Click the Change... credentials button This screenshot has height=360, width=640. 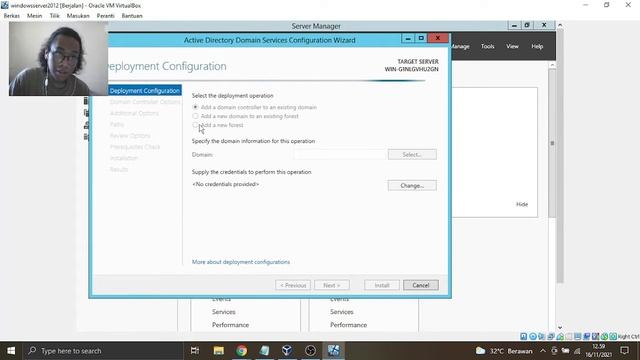pos(412,185)
